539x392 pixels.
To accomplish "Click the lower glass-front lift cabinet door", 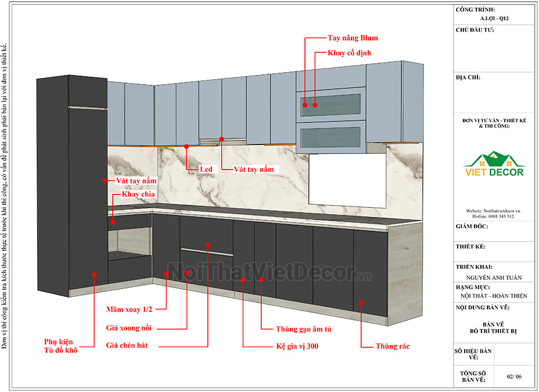I will pyautogui.click(x=331, y=136).
